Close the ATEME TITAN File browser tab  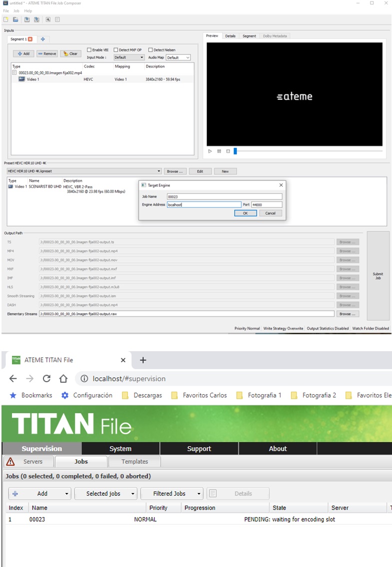[x=123, y=360]
